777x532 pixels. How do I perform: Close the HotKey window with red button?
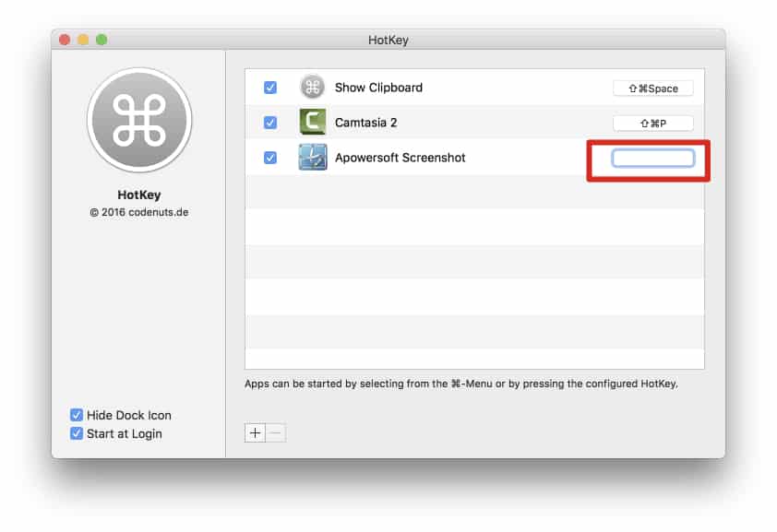(x=65, y=40)
